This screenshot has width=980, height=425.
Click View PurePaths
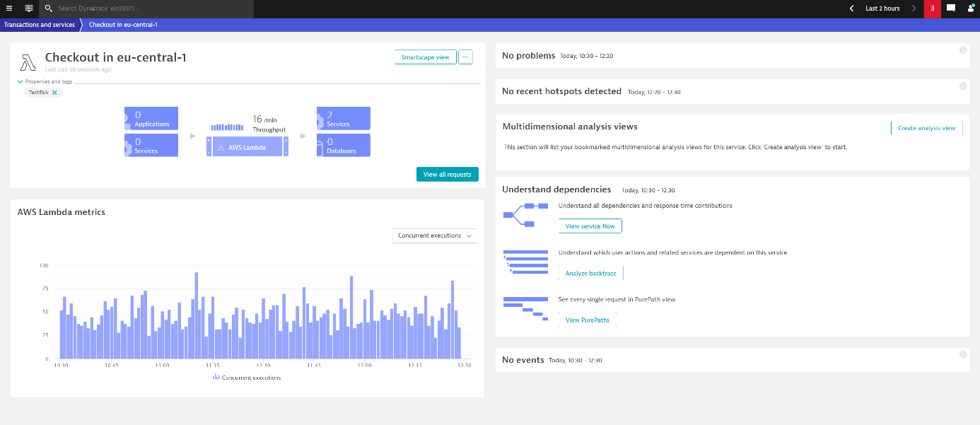(x=588, y=320)
